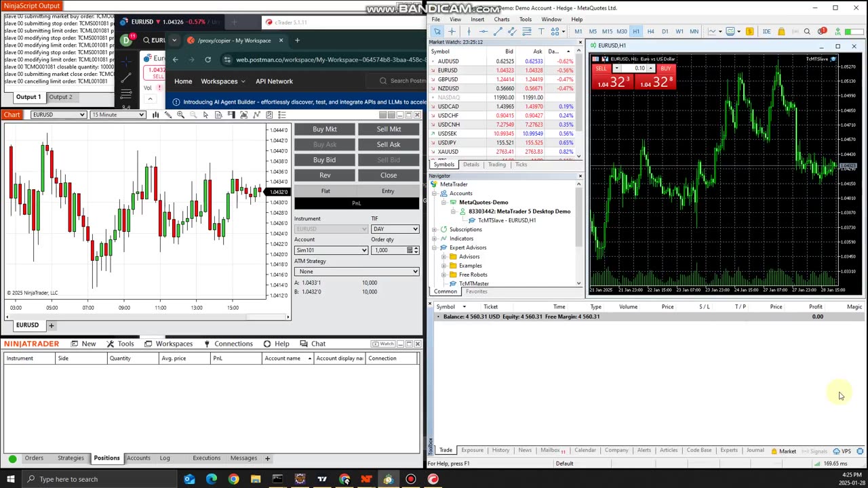Open the IDE MetaEditor in MetaTrader
This screenshot has width=868, height=488.
click(767, 31)
